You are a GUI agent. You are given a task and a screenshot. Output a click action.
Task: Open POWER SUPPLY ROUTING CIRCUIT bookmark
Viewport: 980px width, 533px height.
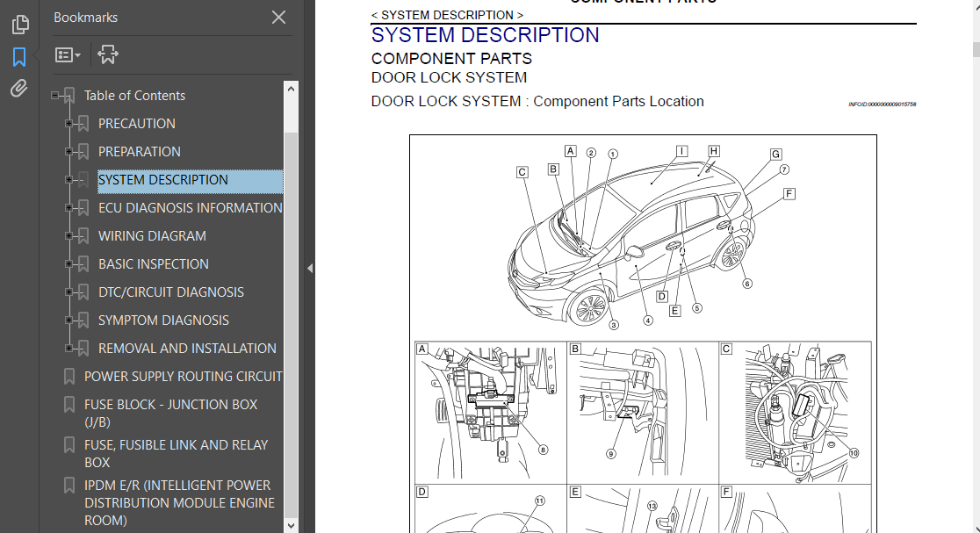(x=184, y=377)
